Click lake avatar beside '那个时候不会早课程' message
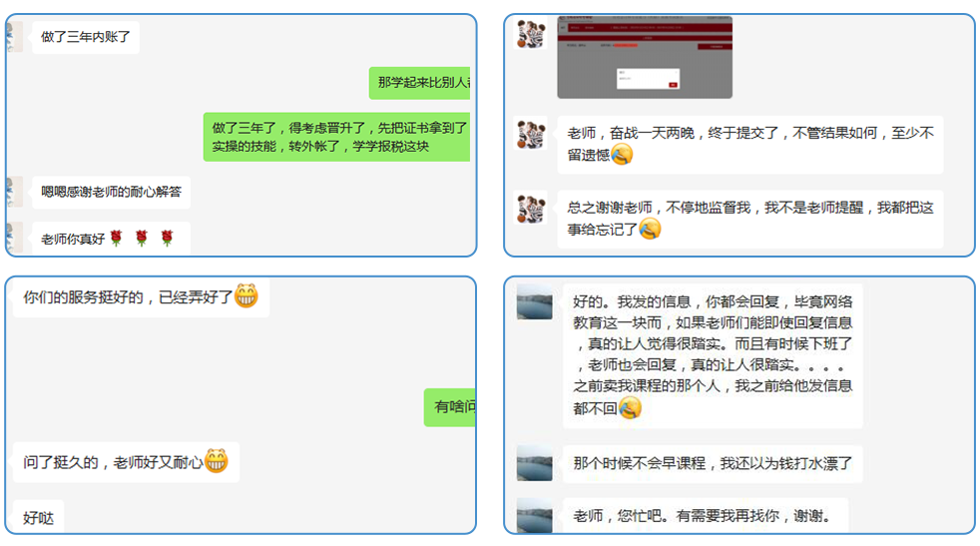 [x=534, y=463]
